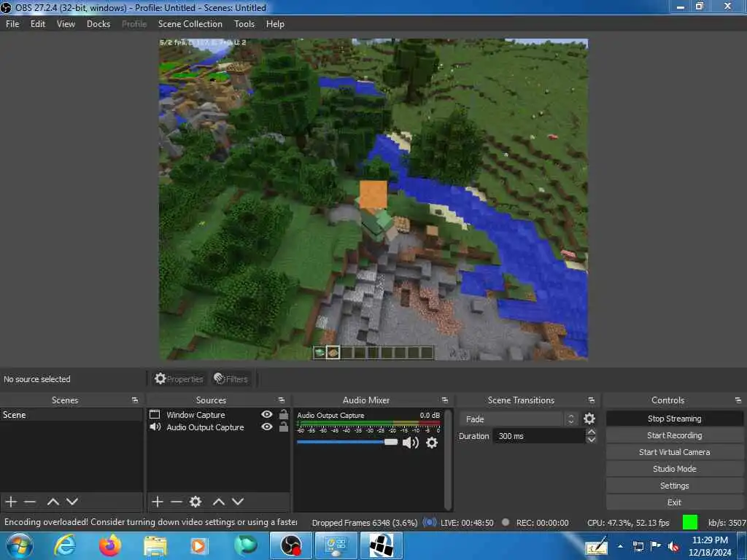Screen dimensions: 747x560
Task: Toggle lock on Audio Output Capture source
Action: pyautogui.click(x=284, y=427)
